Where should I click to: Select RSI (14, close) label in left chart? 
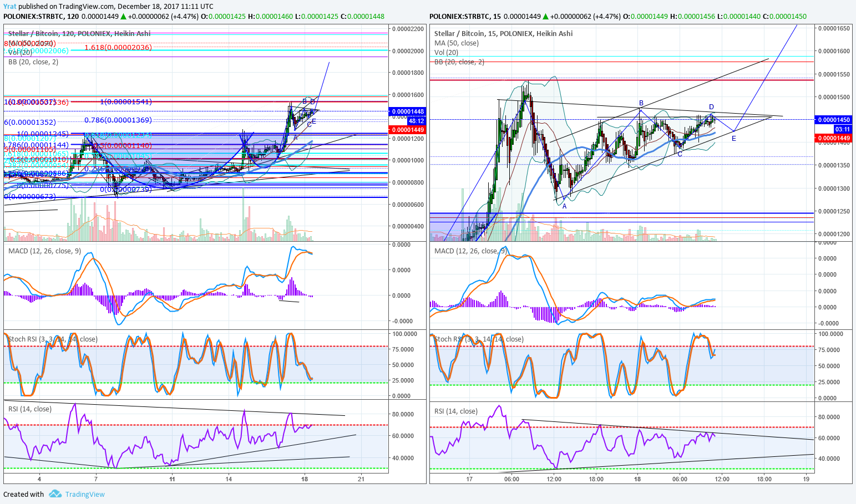[30, 409]
